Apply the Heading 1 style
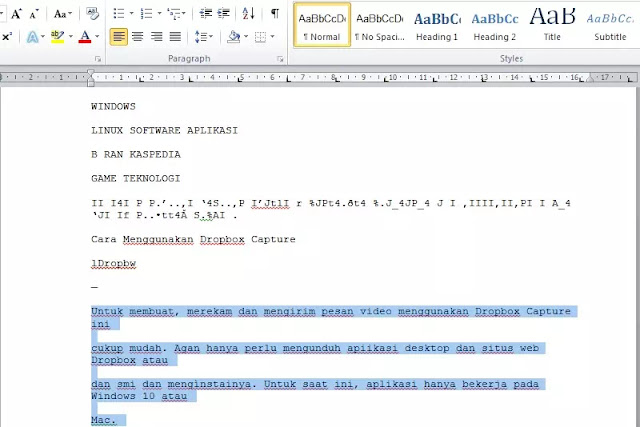The height and width of the screenshot is (427, 640). pyautogui.click(x=437, y=25)
